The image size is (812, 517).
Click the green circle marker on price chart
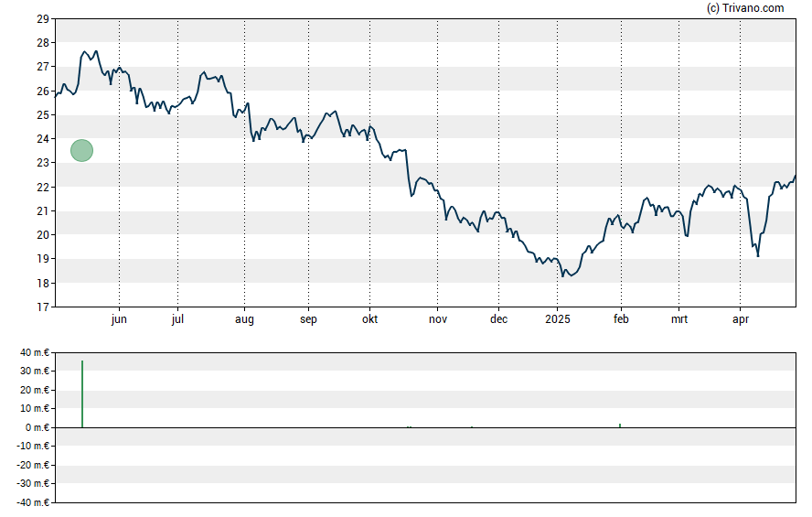click(81, 151)
